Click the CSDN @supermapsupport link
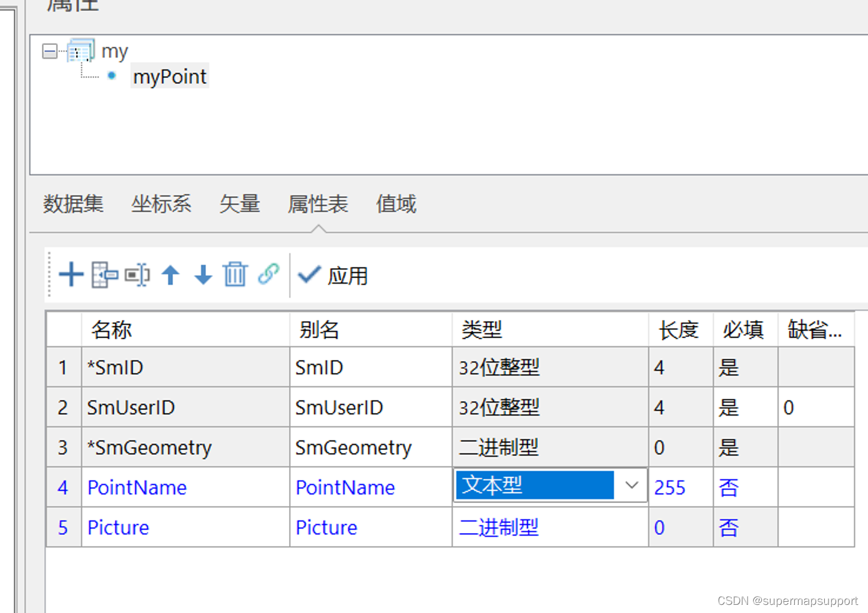The width and height of the screenshot is (868, 613). point(788,601)
